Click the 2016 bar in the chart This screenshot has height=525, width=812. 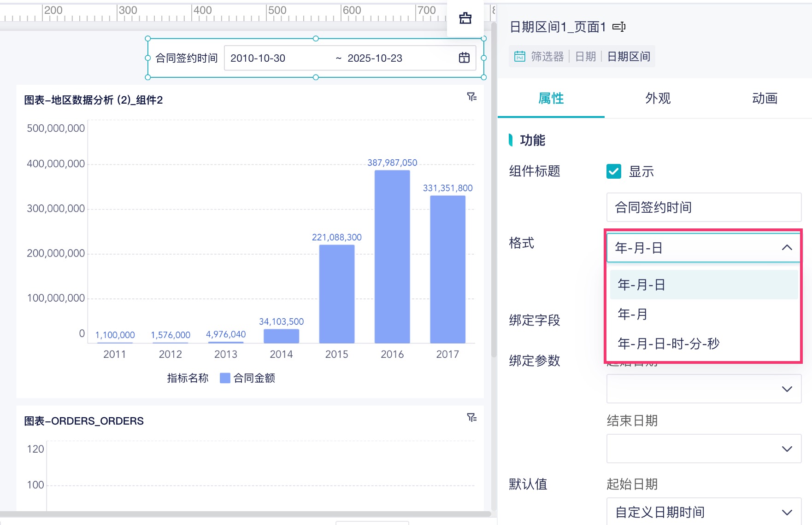click(392, 257)
